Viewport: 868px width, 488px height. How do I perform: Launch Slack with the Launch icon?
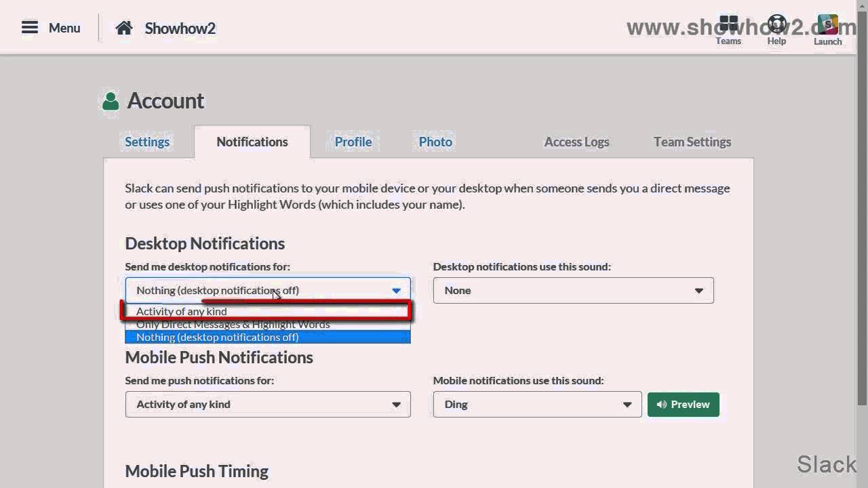click(x=827, y=25)
